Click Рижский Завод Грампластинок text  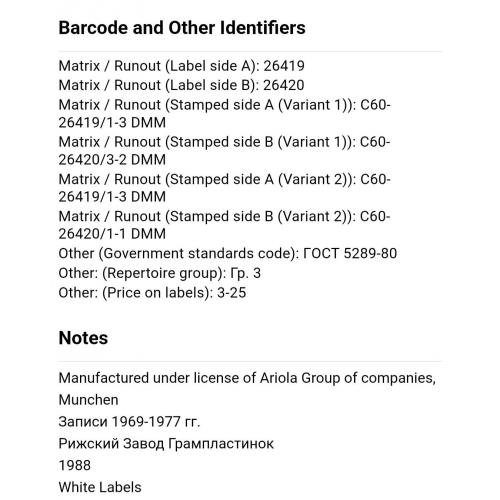tap(166, 444)
